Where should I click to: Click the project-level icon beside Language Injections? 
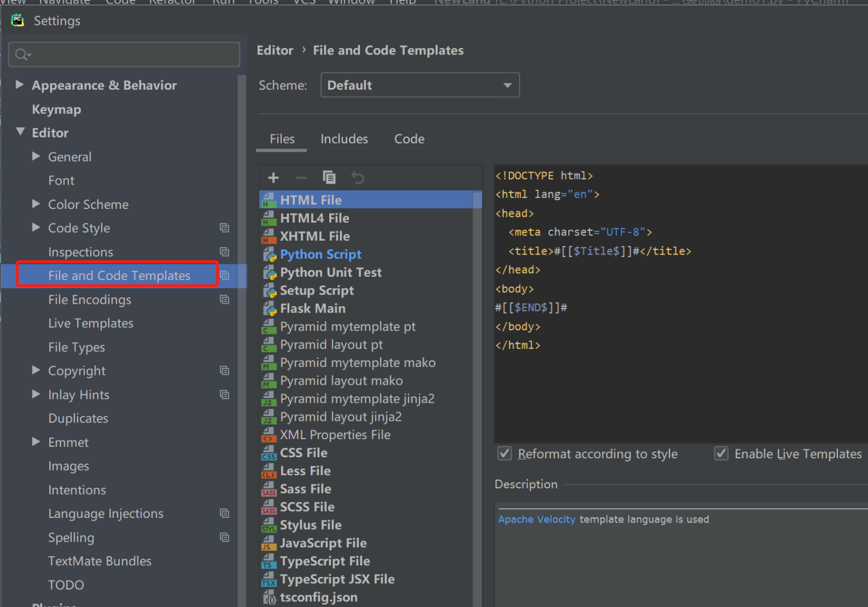pyautogui.click(x=225, y=513)
